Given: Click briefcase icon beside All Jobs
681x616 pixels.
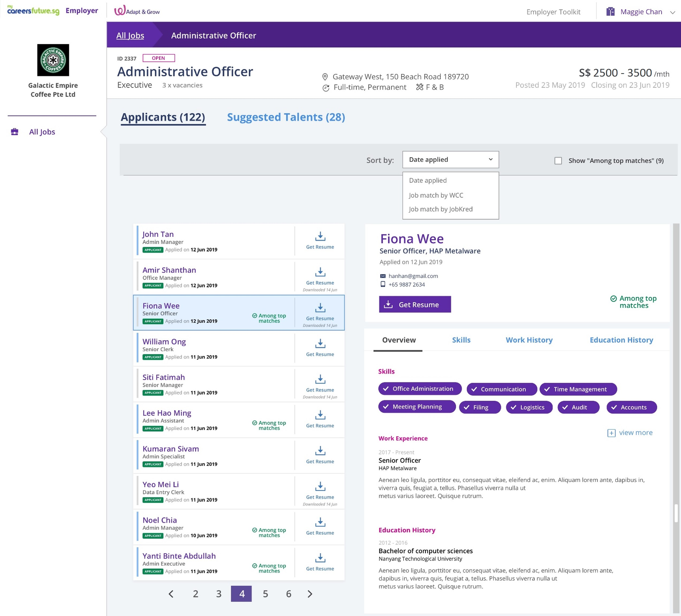Looking at the screenshot, I should coord(14,132).
